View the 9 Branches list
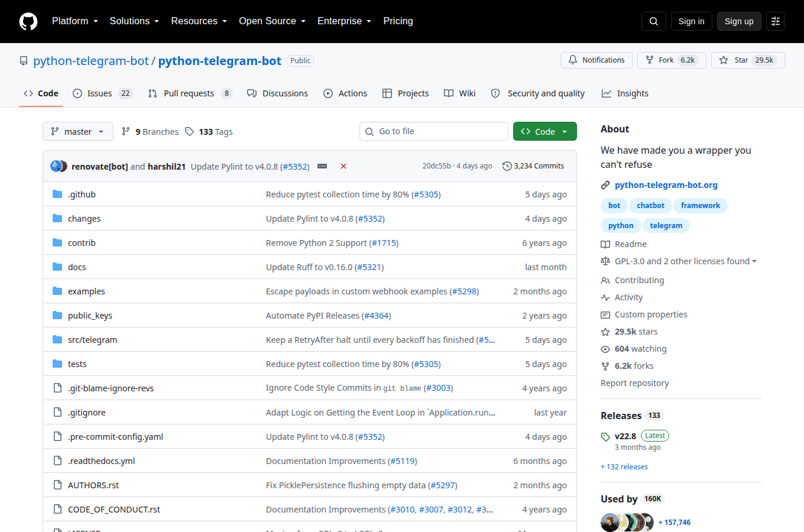 [x=150, y=132]
